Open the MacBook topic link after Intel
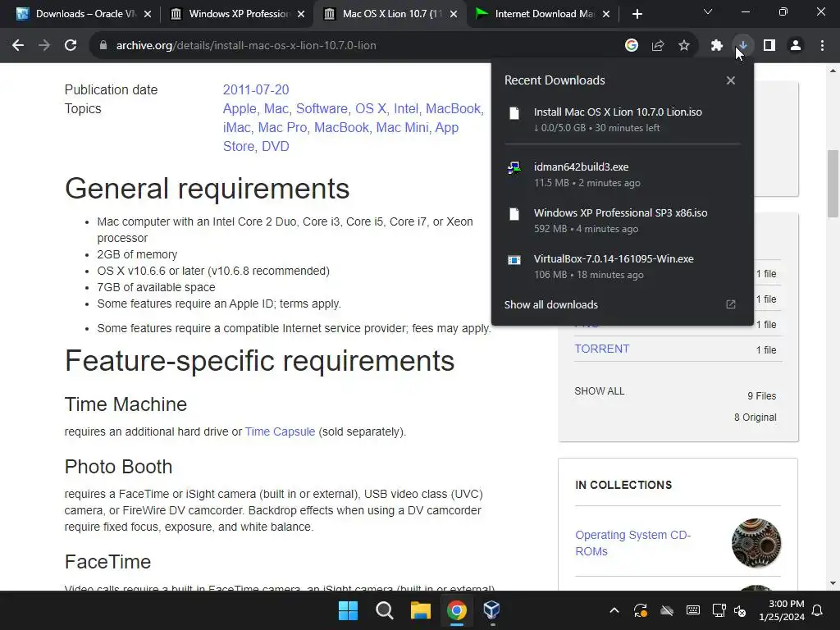840x630 pixels. [453, 109]
